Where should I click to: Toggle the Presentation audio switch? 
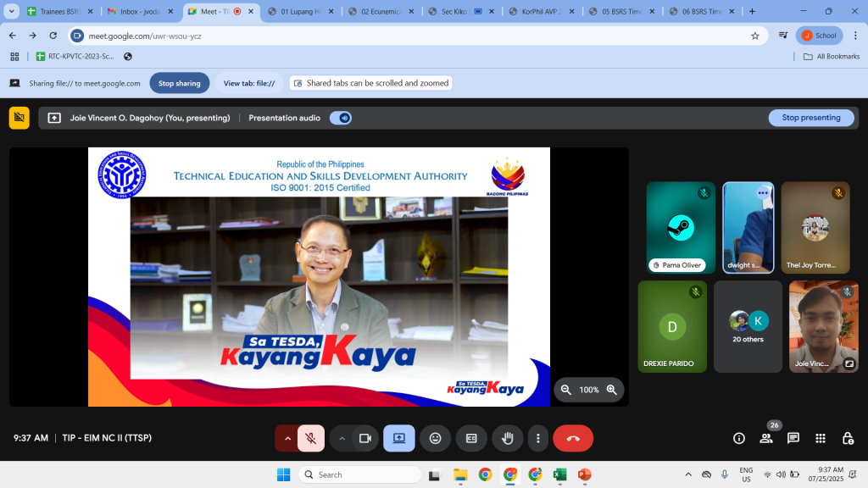coord(341,118)
